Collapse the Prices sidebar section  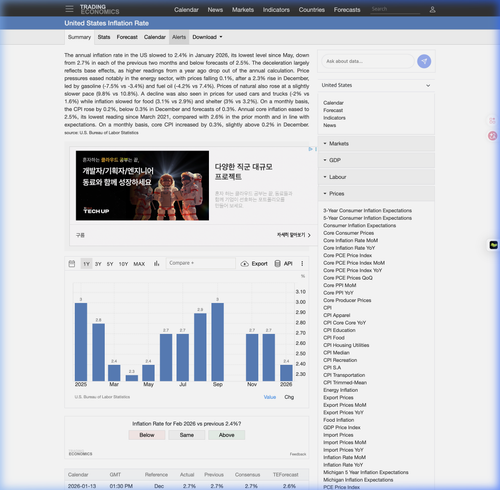click(376, 194)
